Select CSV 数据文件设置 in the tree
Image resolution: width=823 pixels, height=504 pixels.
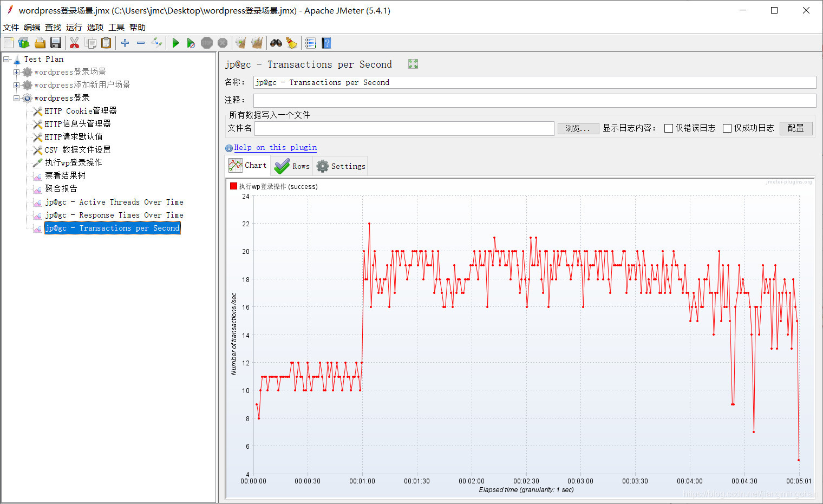[x=77, y=150]
